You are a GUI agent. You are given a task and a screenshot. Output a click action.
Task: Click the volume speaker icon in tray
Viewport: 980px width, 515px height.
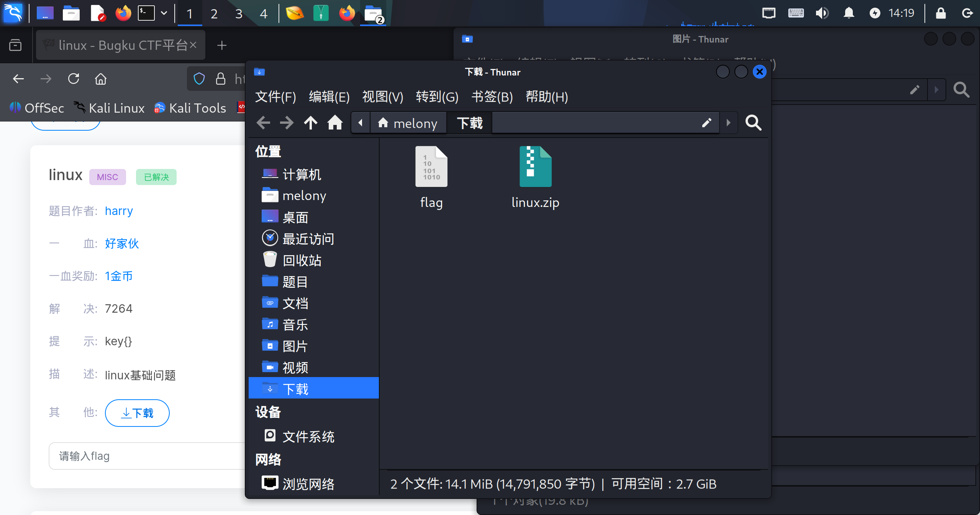(x=821, y=13)
